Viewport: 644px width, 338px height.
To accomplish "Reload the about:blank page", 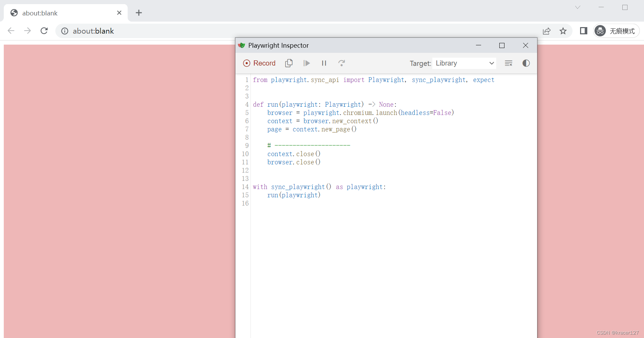I will pyautogui.click(x=44, y=31).
